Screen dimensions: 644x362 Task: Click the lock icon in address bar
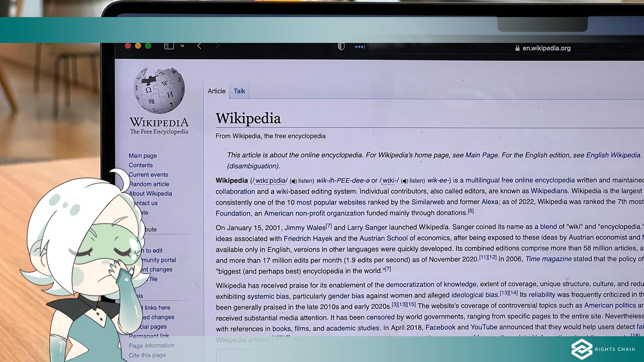click(517, 48)
